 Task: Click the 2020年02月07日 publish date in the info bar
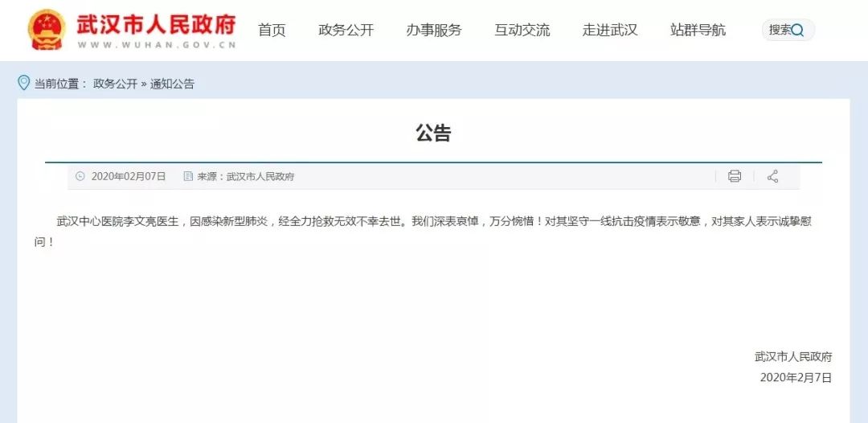(129, 176)
